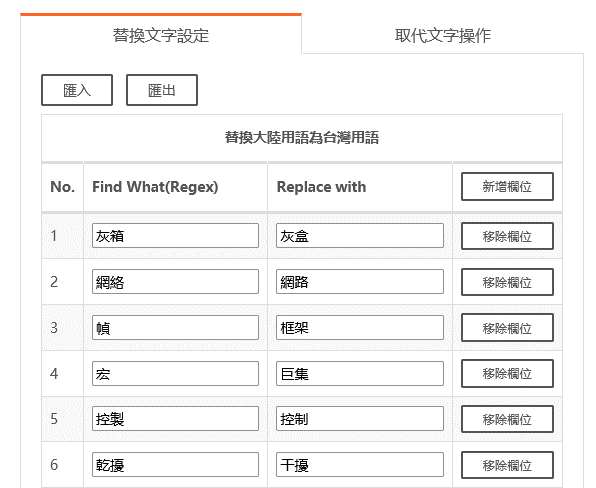
Task: Open the 取代文字操作 tab
Action: click(442, 35)
